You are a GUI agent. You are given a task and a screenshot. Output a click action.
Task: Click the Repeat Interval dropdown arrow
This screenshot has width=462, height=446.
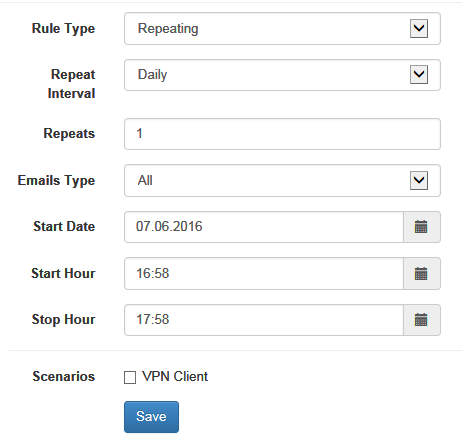419,75
